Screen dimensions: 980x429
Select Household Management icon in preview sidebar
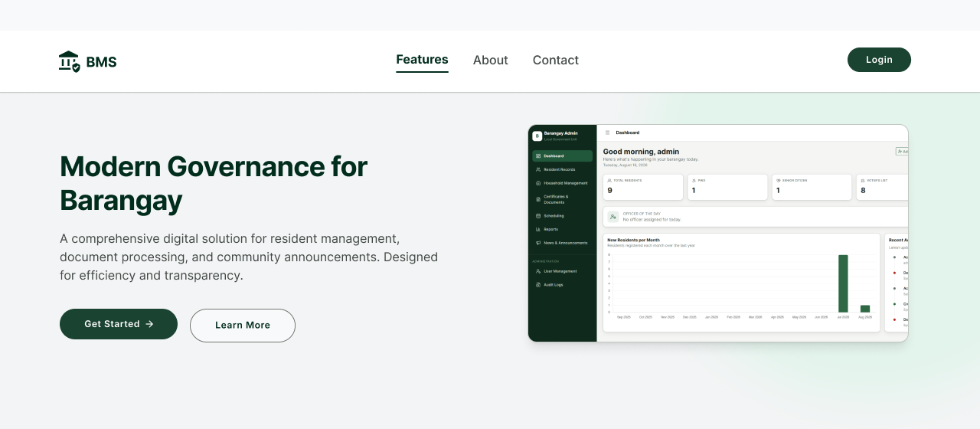pyautogui.click(x=538, y=183)
